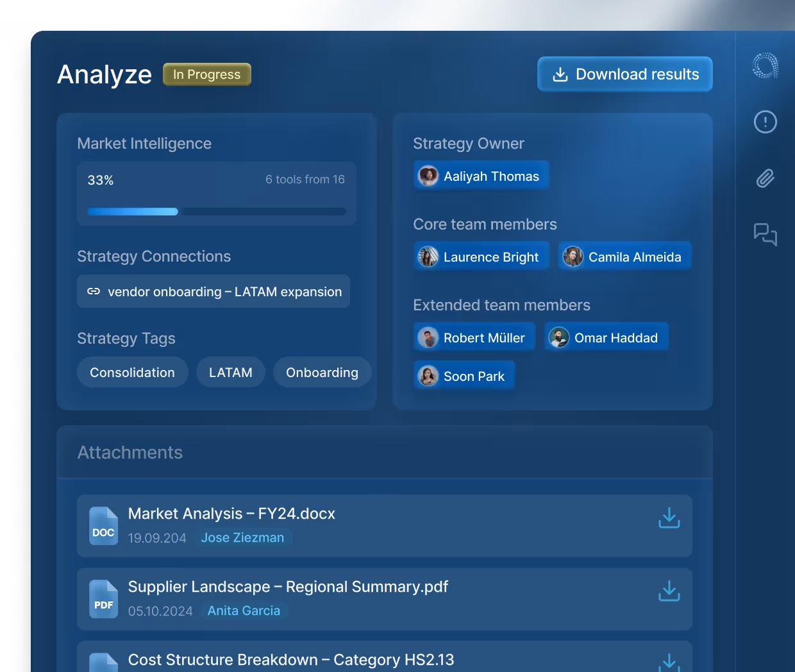795x672 pixels.
Task: Click the 33% progress value
Action: coord(101,180)
